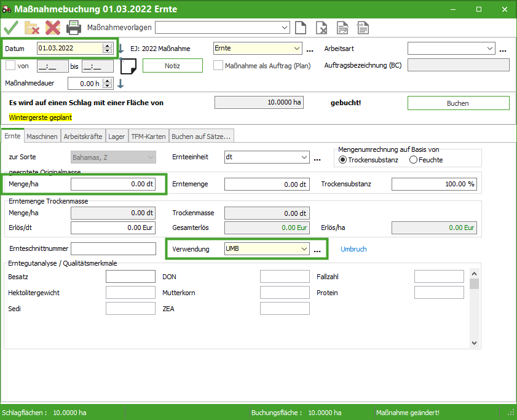Click the blue arrow beside Maßnahmedauer
Viewport: 517px width, 420px height.
[x=121, y=84]
